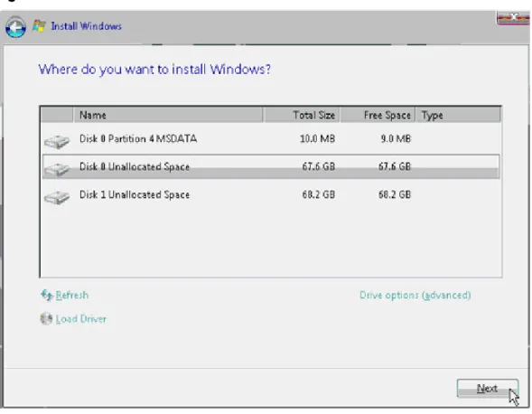Click Disk 1 total size 68.2 GB
The image size is (532, 414).
pyautogui.click(x=318, y=194)
